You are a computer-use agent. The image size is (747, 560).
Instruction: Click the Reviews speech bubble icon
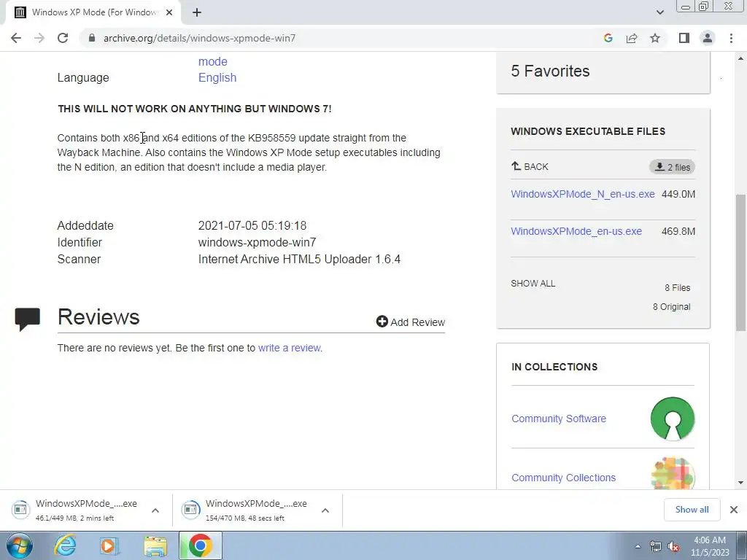(x=27, y=319)
